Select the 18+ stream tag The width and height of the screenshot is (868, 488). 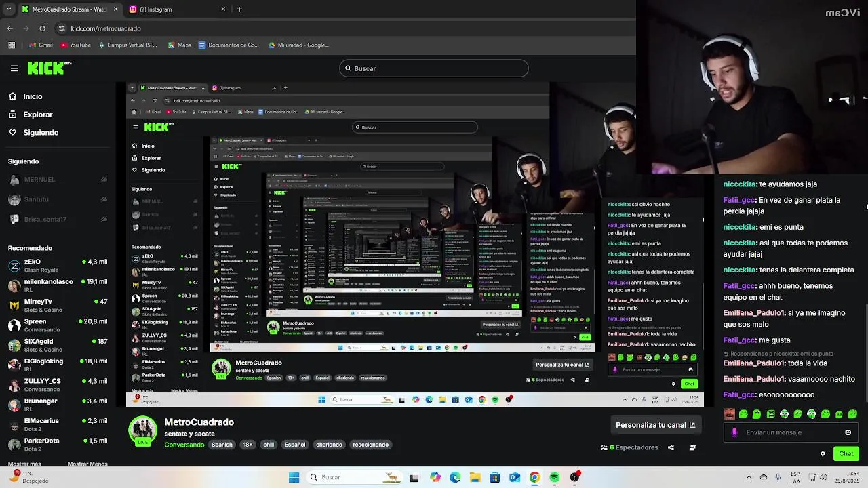point(248,445)
